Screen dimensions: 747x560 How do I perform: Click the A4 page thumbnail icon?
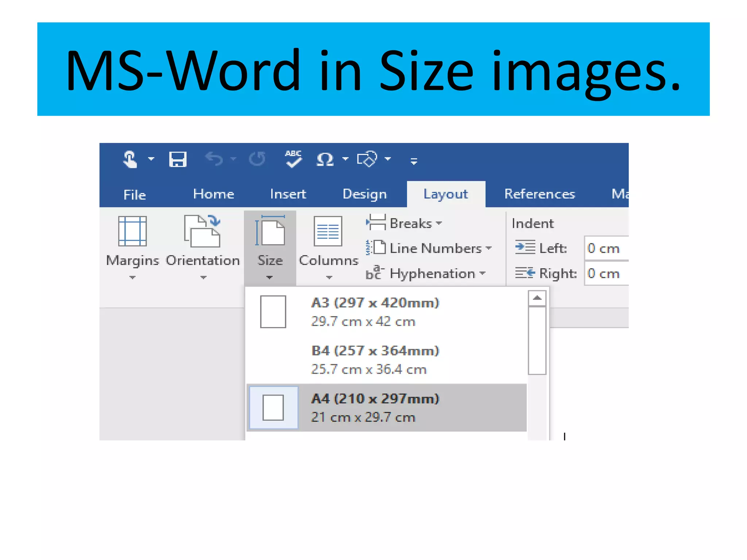(273, 408)
